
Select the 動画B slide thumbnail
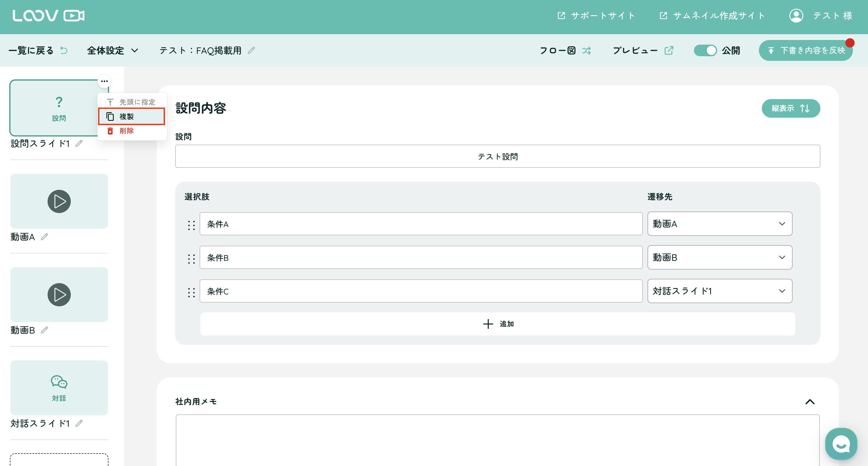click(x=59, y=295)
